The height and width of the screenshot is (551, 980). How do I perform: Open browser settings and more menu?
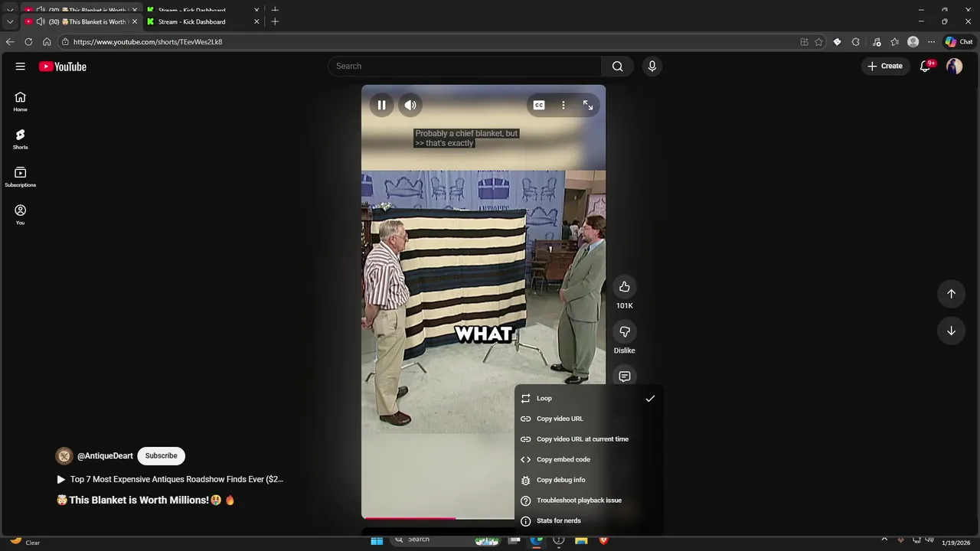click(932, 42)
